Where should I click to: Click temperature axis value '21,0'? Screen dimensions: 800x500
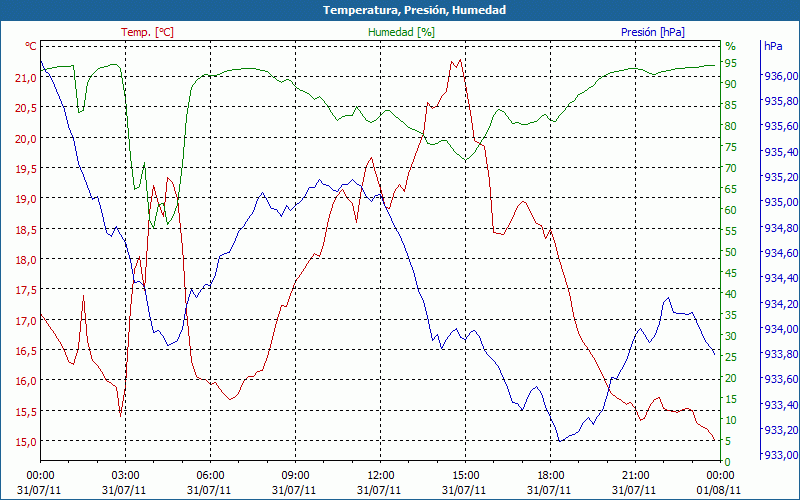pos(26,78)
